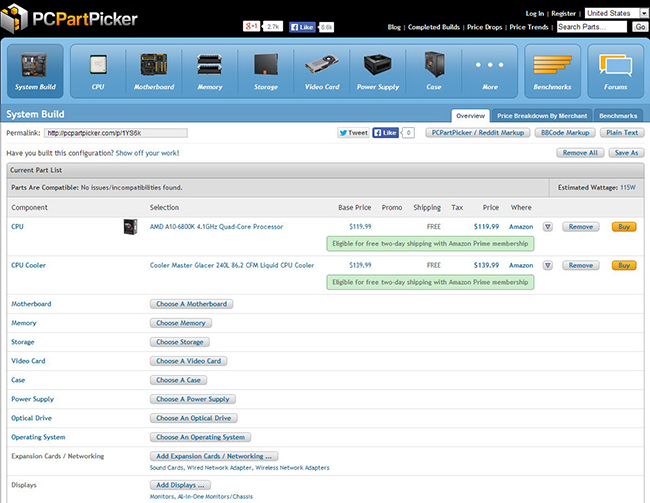Click the Facebook Like button in header
650x503 pixels.
click(302, 27)
